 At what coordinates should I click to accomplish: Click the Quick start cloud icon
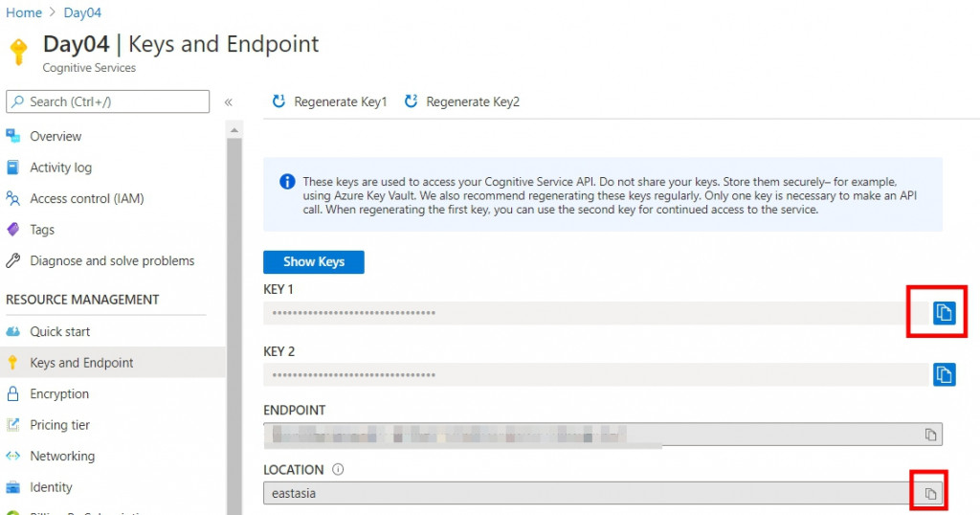click(x=12, y=332)
